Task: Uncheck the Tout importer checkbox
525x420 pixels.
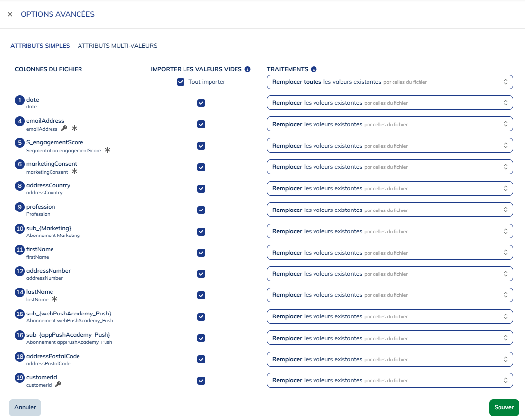Action: click(x=181, y=82)
